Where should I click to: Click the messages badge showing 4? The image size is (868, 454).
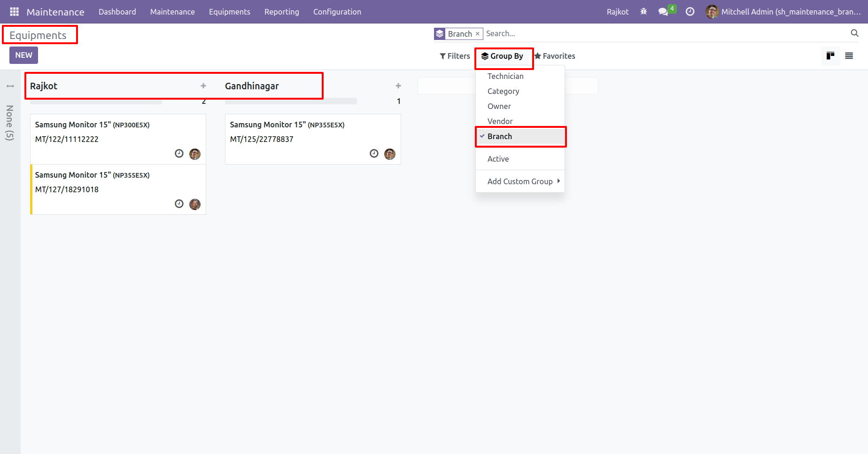pos(672,8)
